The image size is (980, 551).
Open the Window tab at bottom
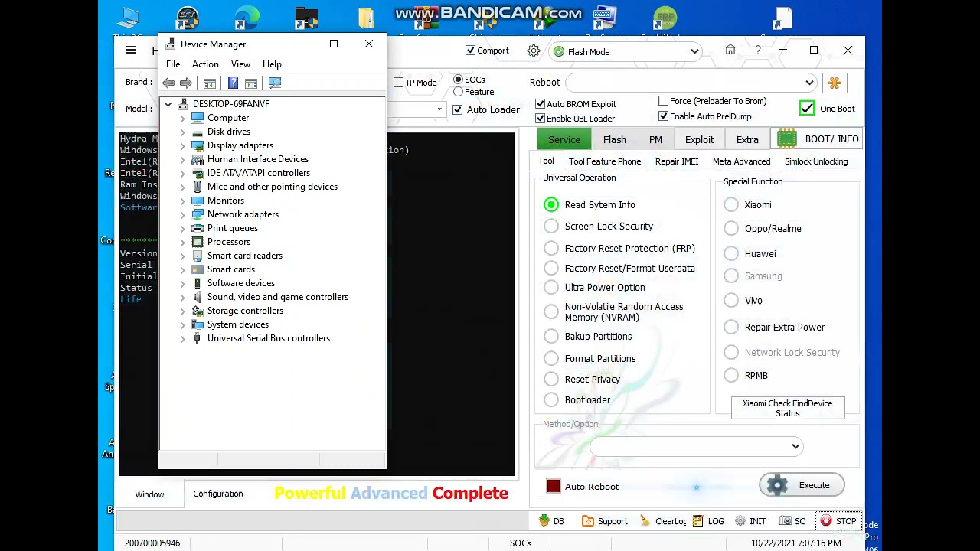coord(149,494)
